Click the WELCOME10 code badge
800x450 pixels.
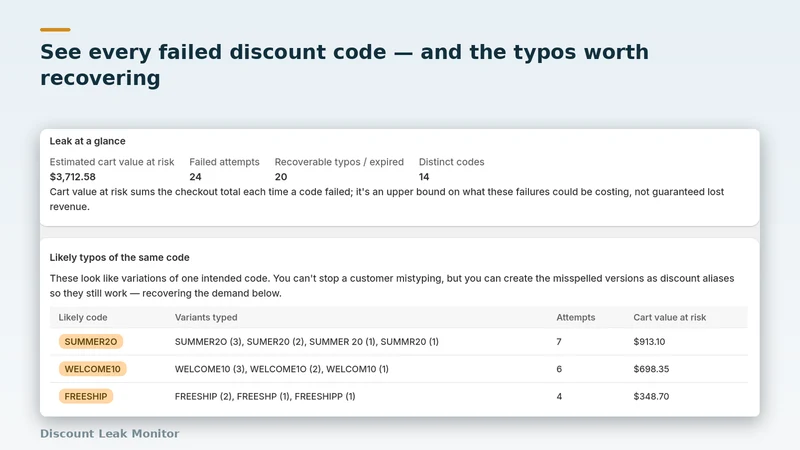click(x=92, y=369)
